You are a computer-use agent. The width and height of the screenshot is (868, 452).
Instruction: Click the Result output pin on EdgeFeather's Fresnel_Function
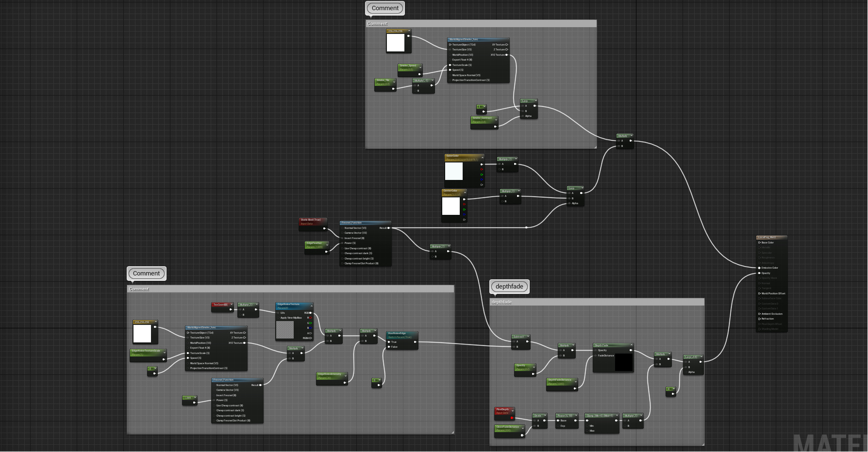click(x=388, y=228)
